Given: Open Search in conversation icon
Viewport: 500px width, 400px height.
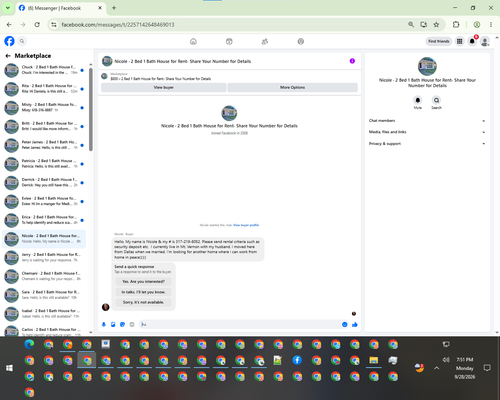Looking at the screenshot, I should pyautogui.click(x=436, y=100).
